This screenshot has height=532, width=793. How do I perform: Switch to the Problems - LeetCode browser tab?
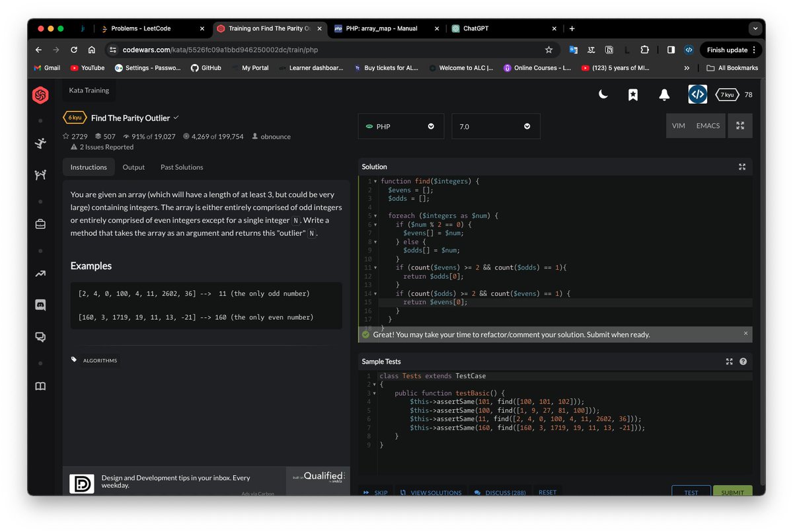(153, 28)
